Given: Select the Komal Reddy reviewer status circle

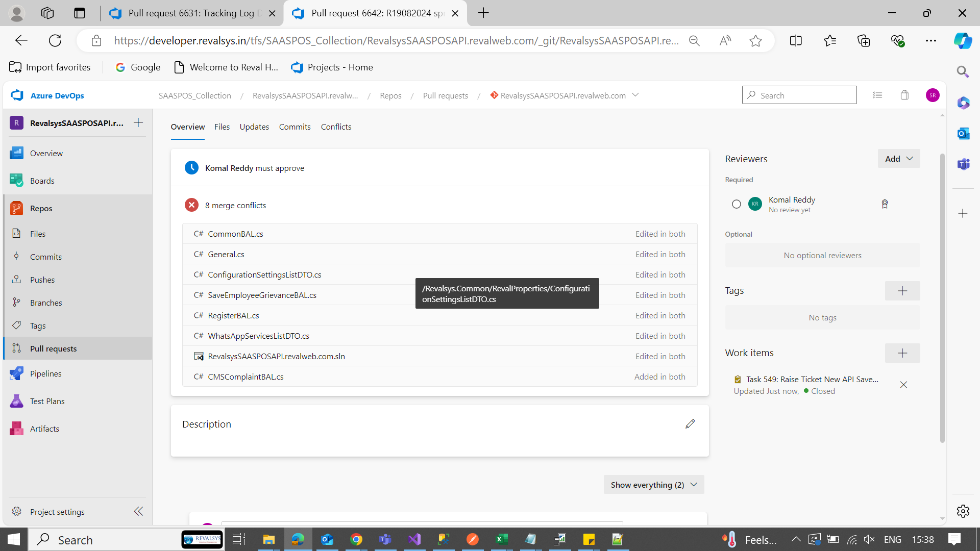Looking at the screenshot, I should pyautogui.click(x=736, y=204).
